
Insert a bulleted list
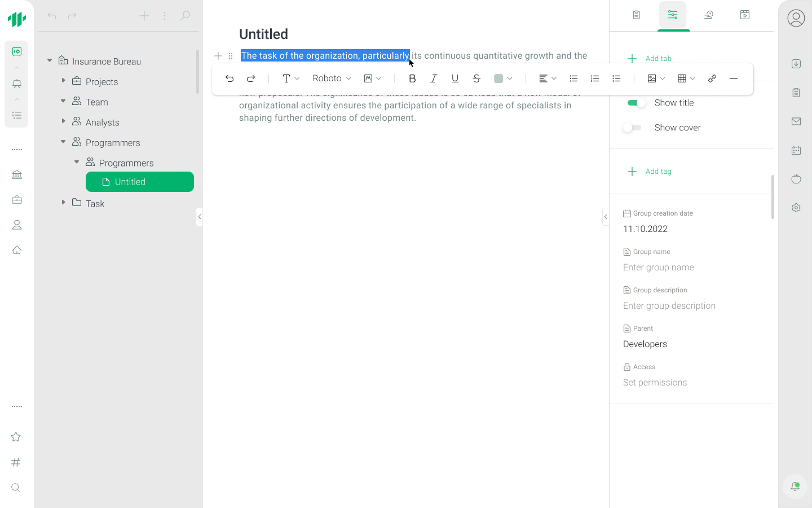coord(573,78)
